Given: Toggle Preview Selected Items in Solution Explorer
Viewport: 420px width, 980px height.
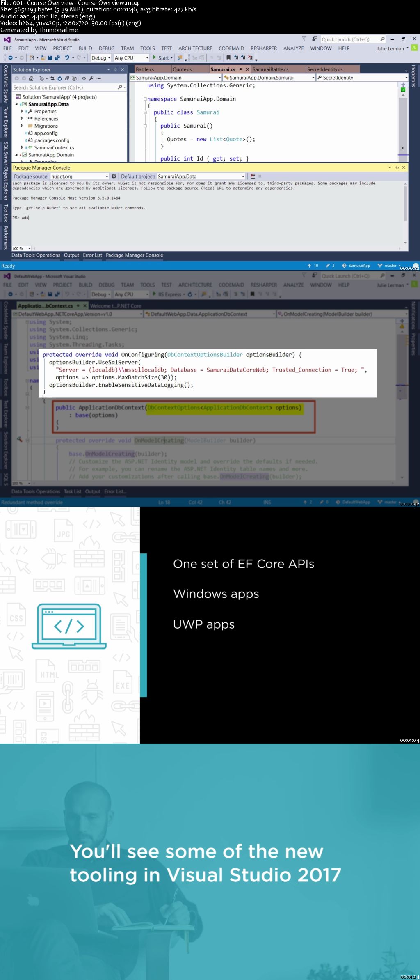Looking at the screenshot, I should pyautogui.click(x=99, y=78).
